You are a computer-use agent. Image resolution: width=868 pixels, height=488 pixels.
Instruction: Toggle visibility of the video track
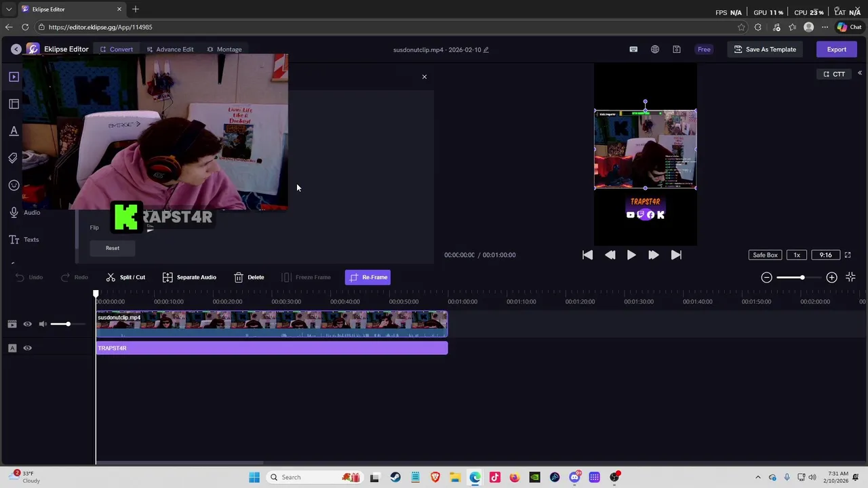28,324
